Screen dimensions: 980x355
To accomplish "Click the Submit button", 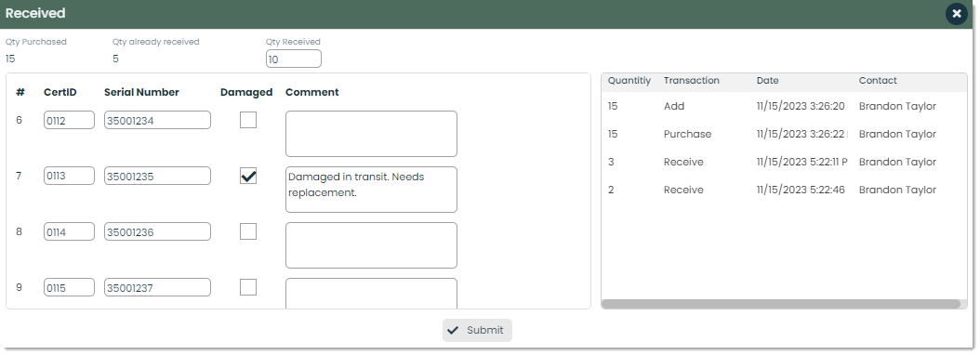I will (477, 330).
